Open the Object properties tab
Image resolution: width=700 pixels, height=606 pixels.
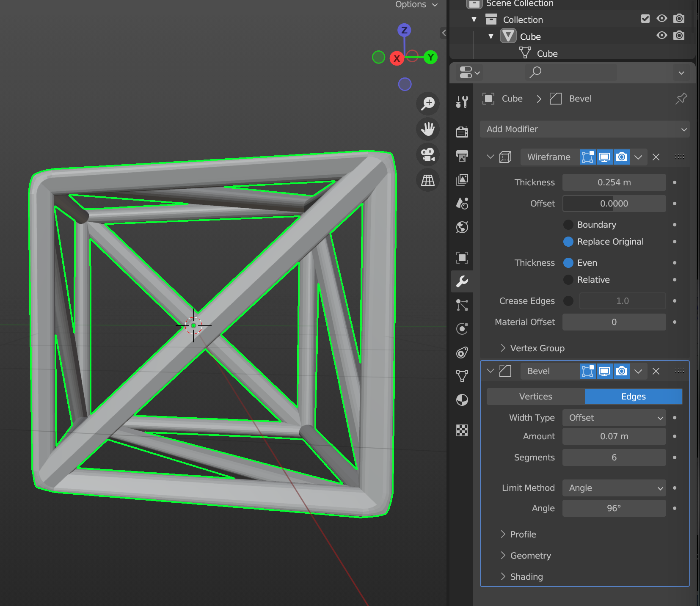pyautogui.click(x=462, y=257)
